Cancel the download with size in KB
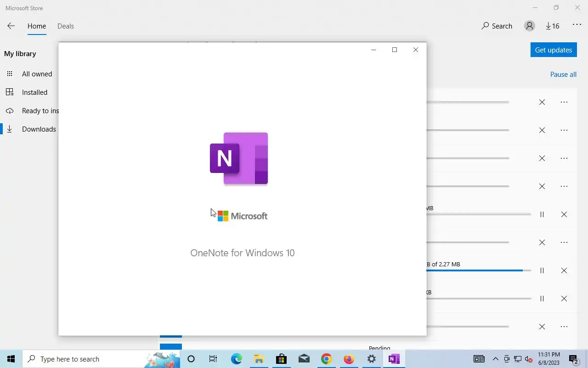588x368 pixels. (x=564, y=299)
